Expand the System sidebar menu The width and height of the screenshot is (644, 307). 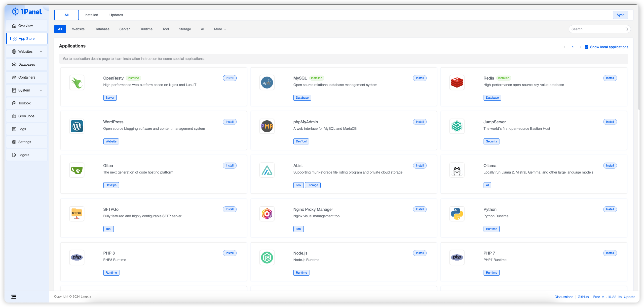click(27, 90)
